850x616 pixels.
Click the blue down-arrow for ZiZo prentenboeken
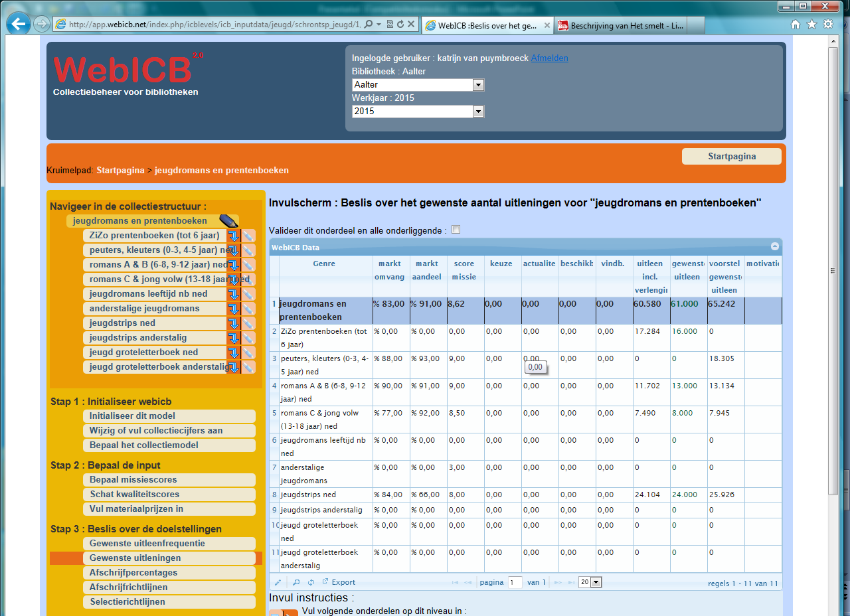[233, 236]
